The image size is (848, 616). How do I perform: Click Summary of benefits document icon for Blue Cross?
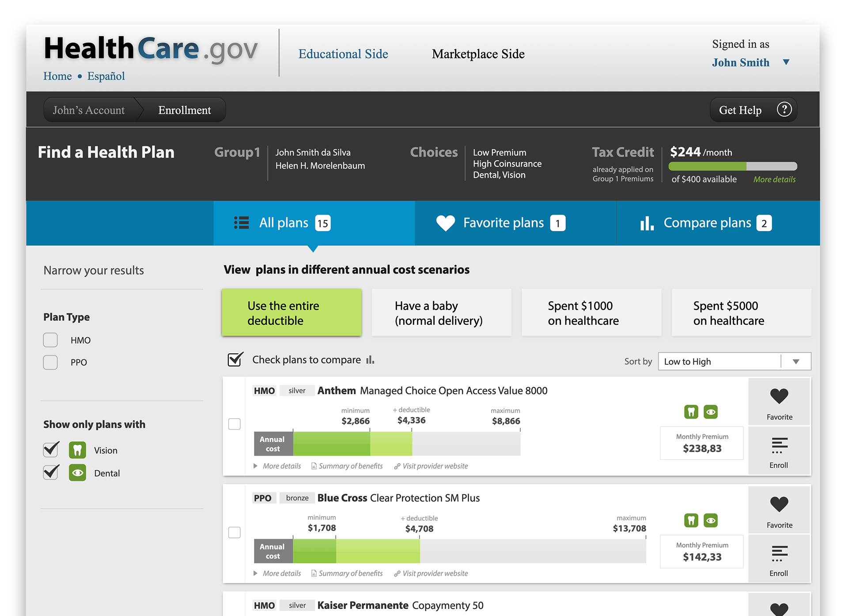pos(314,573)
